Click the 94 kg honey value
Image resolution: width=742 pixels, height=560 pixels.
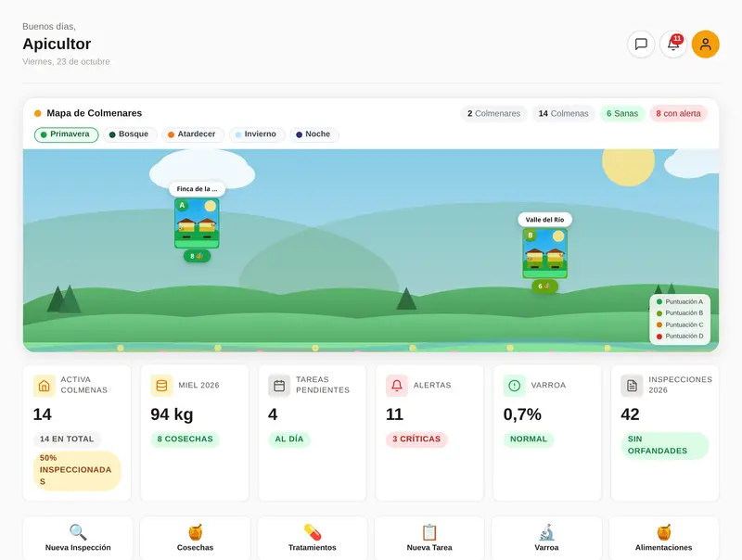[x=172, y=414]
